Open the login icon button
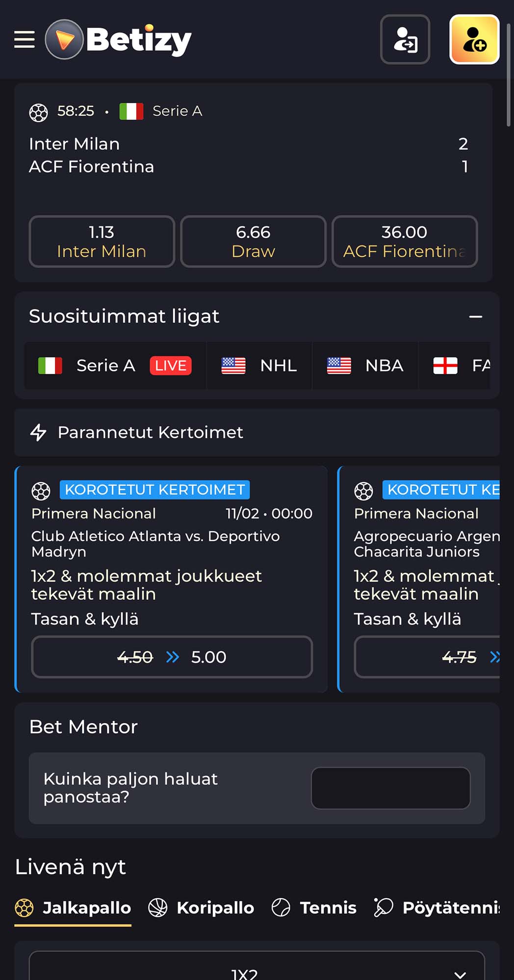Screen dimensions: 514x980 pos(405,40)
